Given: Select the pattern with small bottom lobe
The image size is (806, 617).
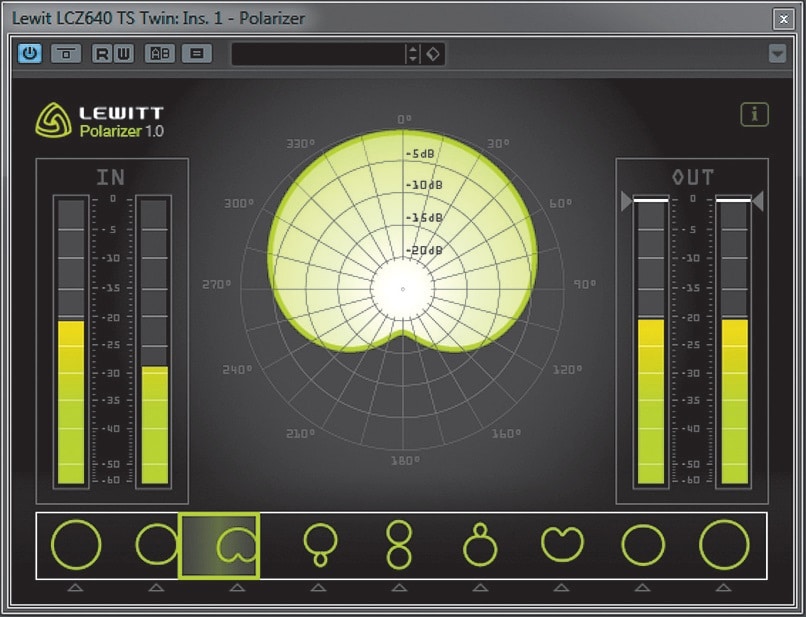Looking at the screenshot, I should coord(320,545).
